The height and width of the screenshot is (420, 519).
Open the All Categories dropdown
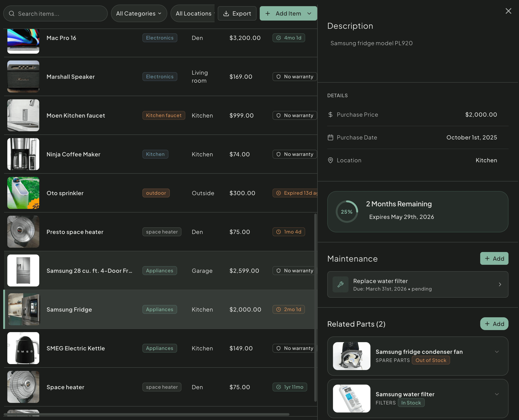coord(139,13)
